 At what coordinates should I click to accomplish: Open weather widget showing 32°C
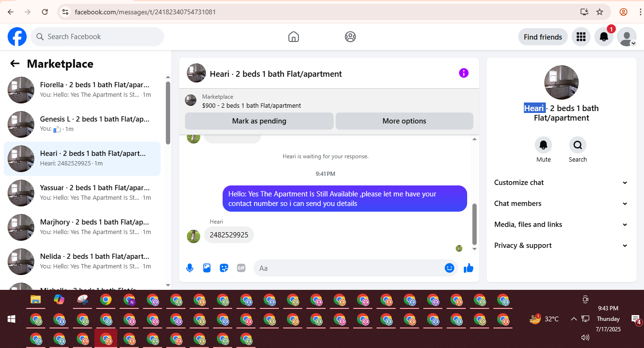[544, 319]
